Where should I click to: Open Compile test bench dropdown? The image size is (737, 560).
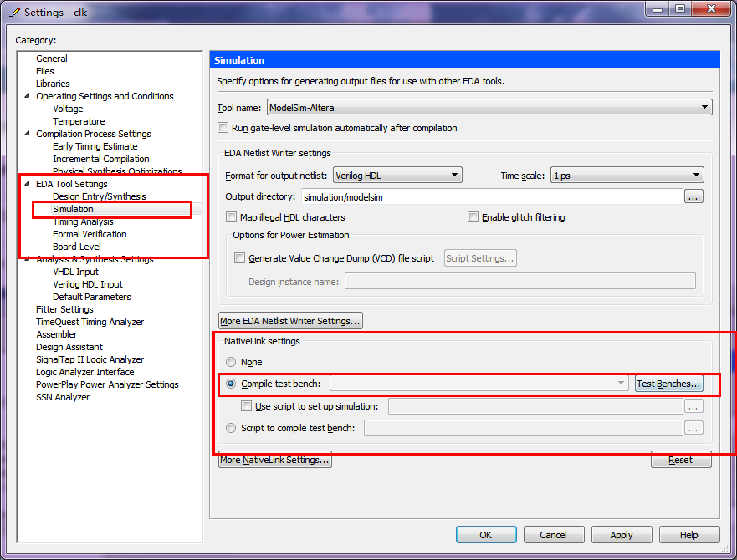(479, 384)
